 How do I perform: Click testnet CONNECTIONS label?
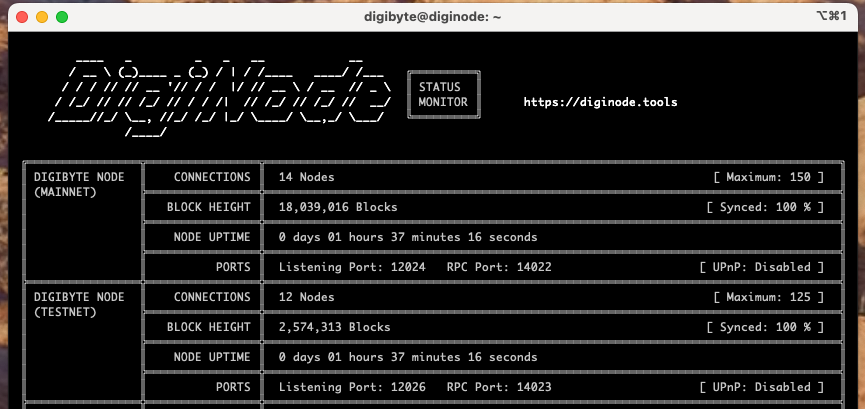(x=212, y=297)
